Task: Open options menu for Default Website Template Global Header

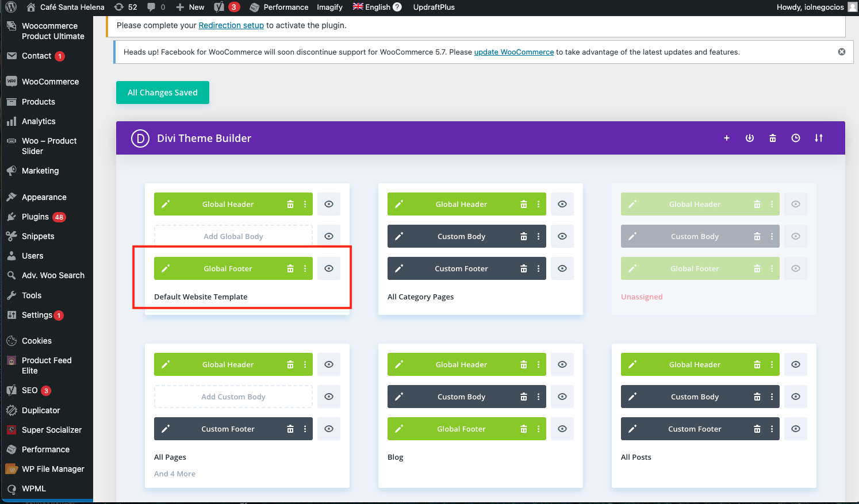Action: pos(305,204)
